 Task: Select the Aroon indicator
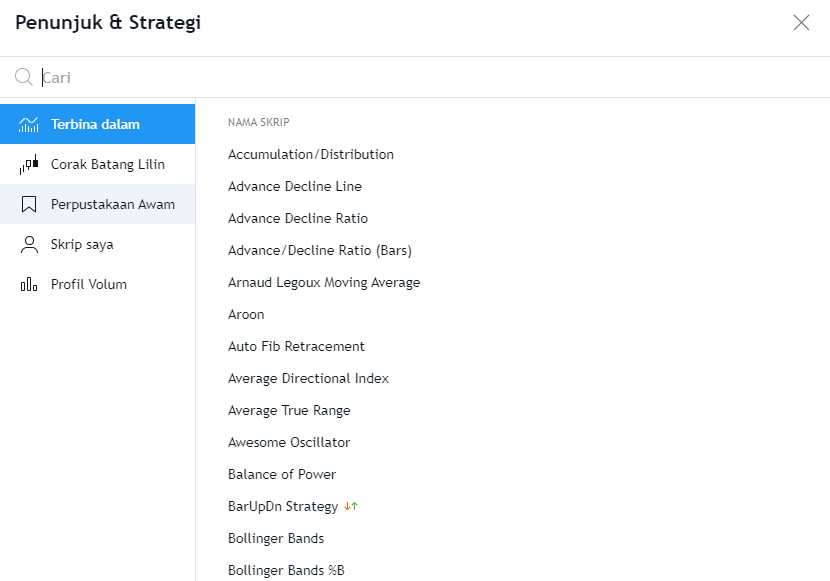point(246,314)
